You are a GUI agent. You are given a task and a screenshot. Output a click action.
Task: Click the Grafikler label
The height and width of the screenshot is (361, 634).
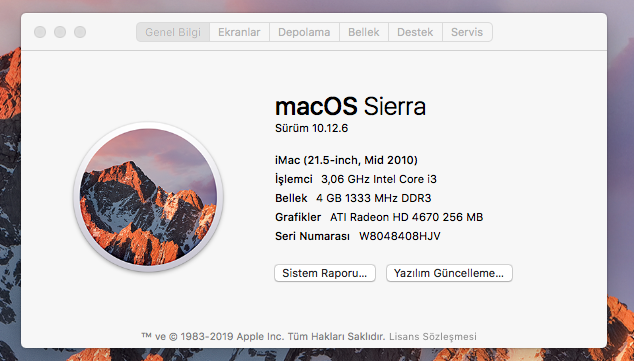click(x=298, y=217)
